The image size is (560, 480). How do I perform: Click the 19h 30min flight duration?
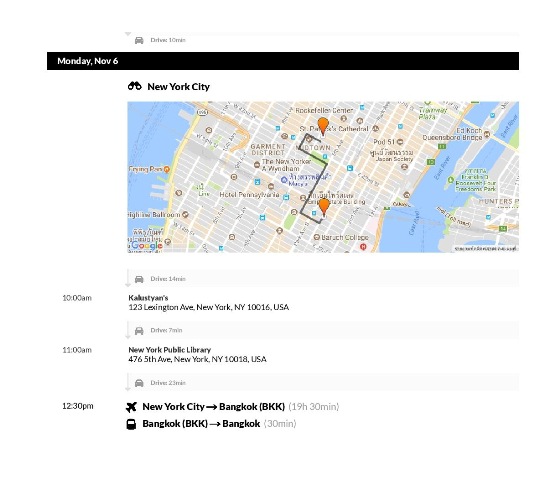tap(314, 407)
